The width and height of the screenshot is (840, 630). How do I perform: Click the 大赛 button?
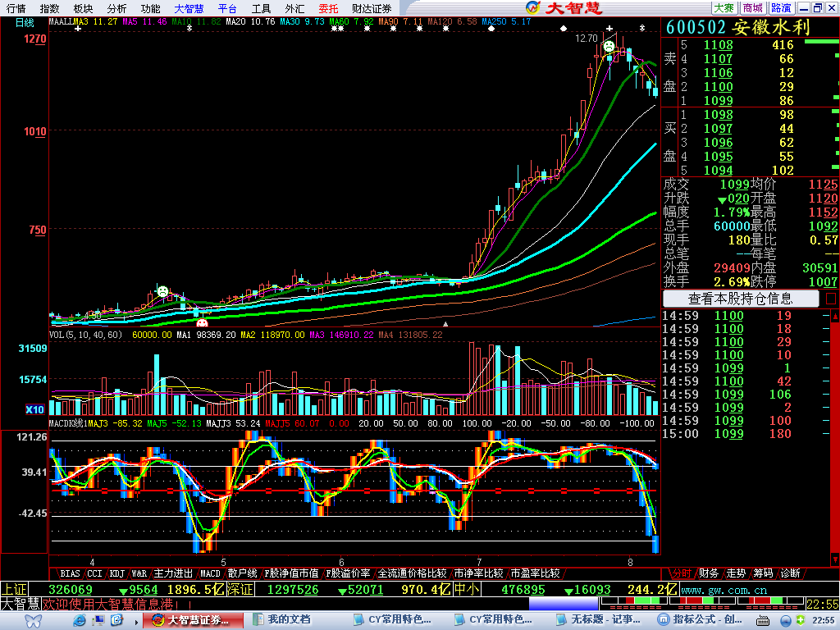[x=724, y=8]
